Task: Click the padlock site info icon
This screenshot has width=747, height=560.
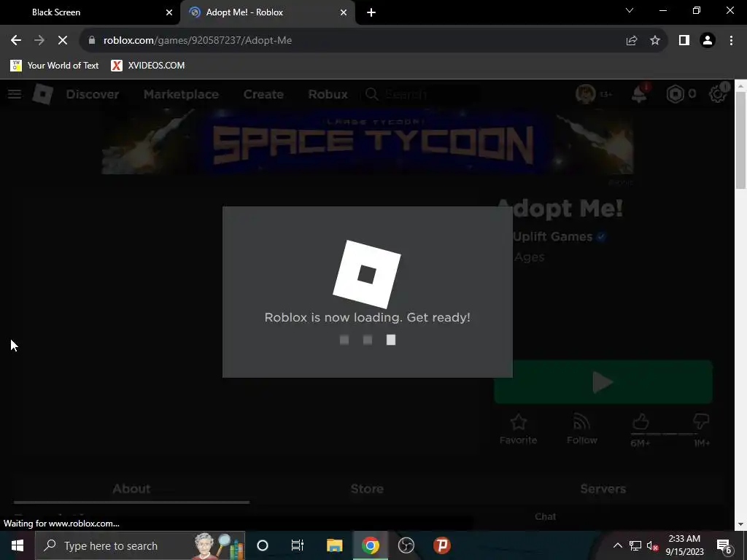Action: point(92,41)
